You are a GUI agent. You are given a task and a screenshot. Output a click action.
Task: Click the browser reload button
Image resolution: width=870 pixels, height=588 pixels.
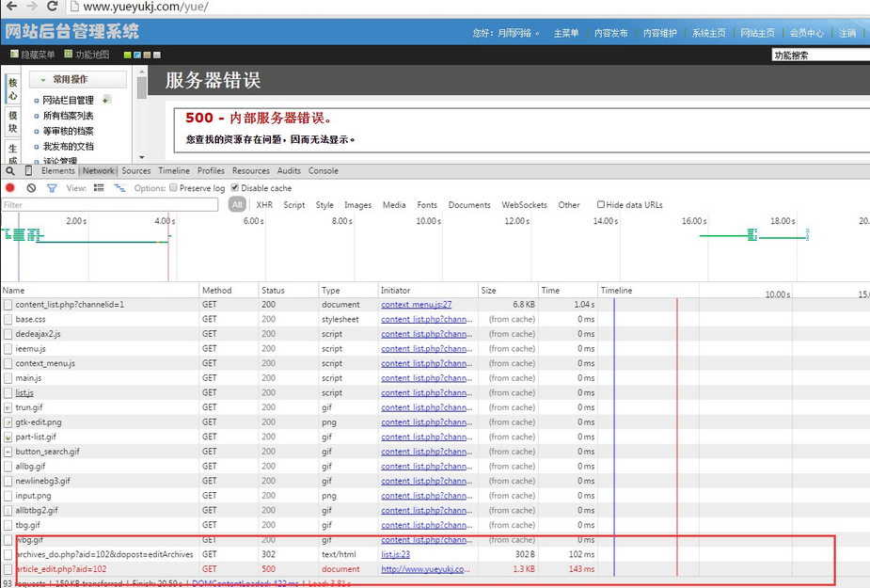click(54, 7)
